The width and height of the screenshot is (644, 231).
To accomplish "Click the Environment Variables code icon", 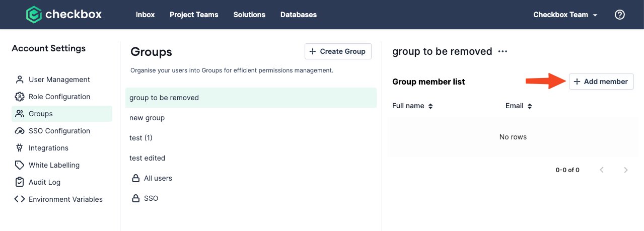I will pyautogui.click(x=20, y=199).
